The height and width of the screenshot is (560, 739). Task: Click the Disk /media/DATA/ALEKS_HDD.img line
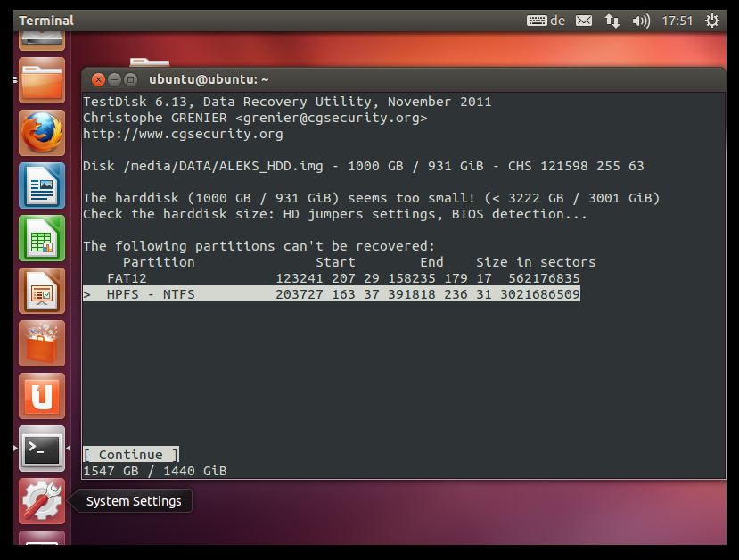[x=364, y=166]
